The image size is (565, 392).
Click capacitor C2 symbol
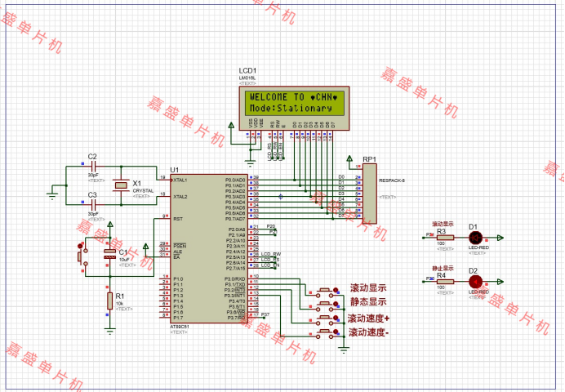pos(93,167)
